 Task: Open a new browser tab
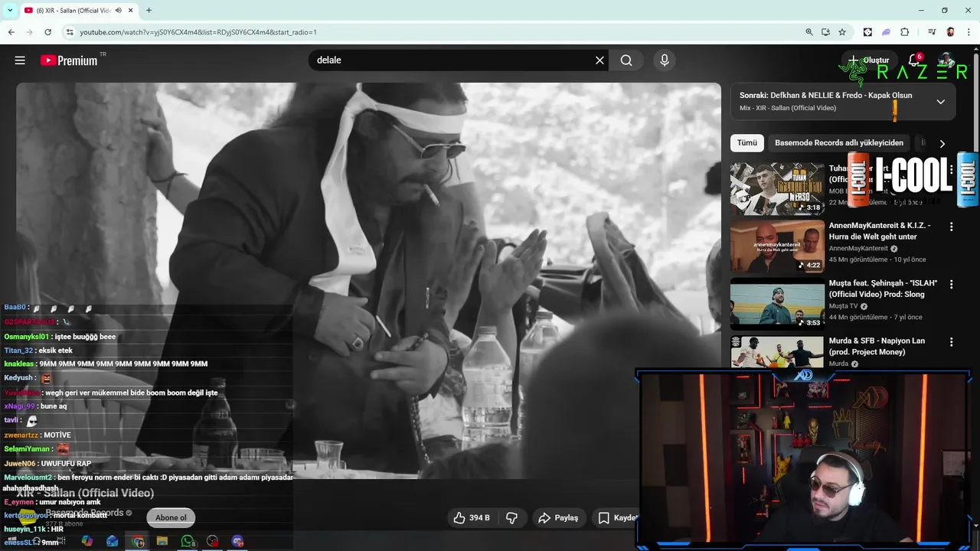149,10
